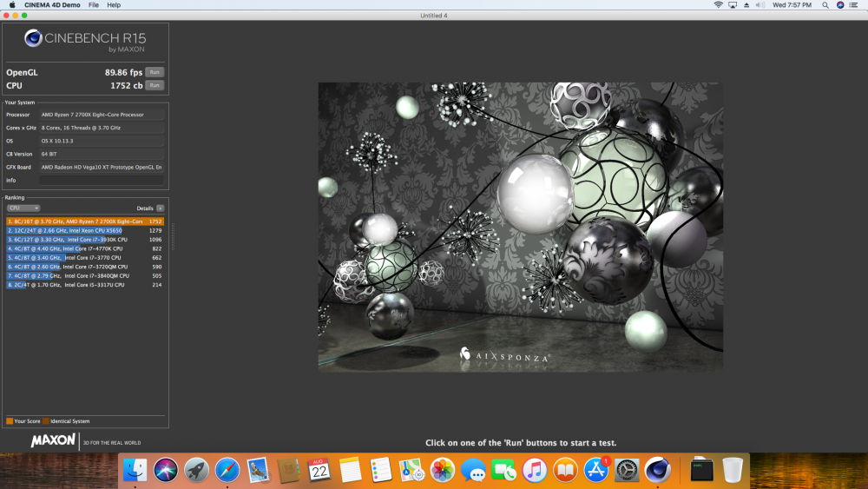
Task: Click the Wed 7:57 PM clock
Action: (x=792, y=5)
